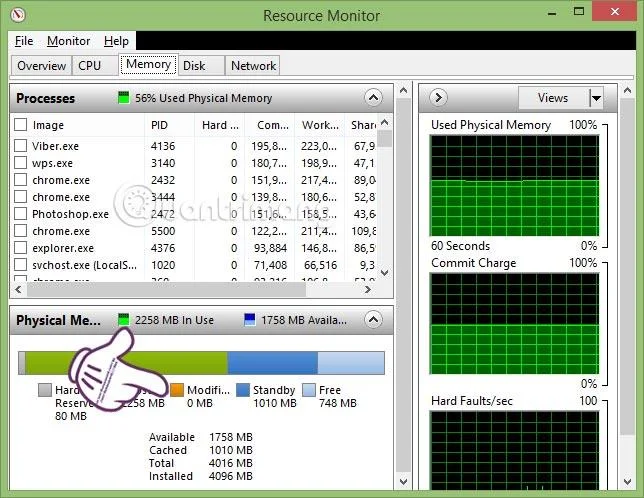Click the process list horizontal scrollbar right arrow
The width and height of the screenshot is (644, 498).
pyautogui.click(x=368, y=289)
